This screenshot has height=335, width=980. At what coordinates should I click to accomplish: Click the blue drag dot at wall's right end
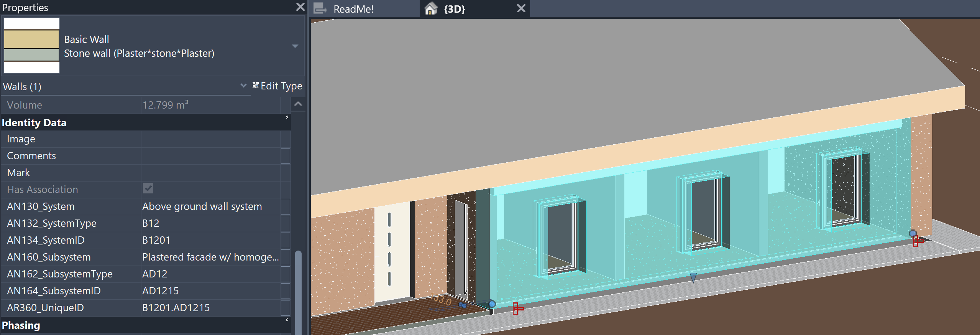tap(913, 233)
